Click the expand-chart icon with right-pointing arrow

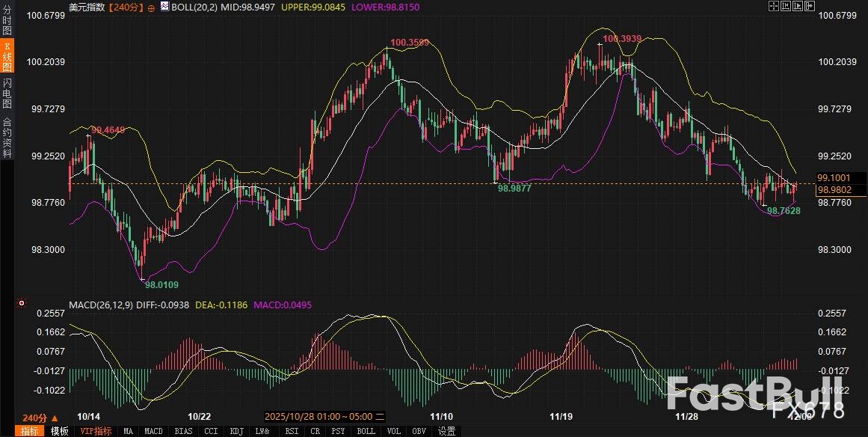pos(799,7)
